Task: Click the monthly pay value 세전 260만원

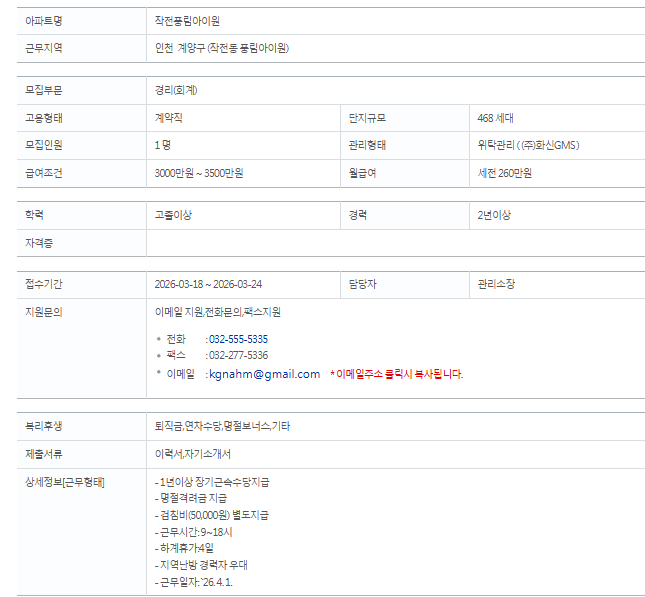Action: [x=504, y=173]
